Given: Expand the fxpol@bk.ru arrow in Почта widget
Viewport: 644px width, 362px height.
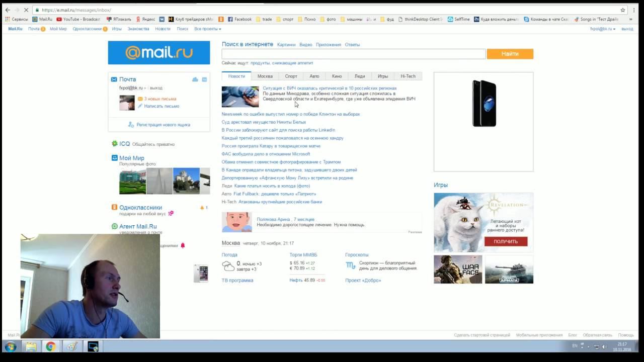Looking at the screenshot, I should point(145,88).
